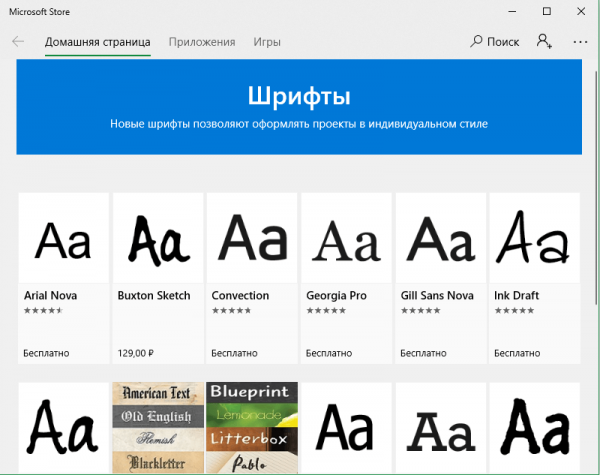Click Бесплатно under Ink Draft
This screenshot has height=475, width=600.
pyautogui.click(x=517, y=353)
